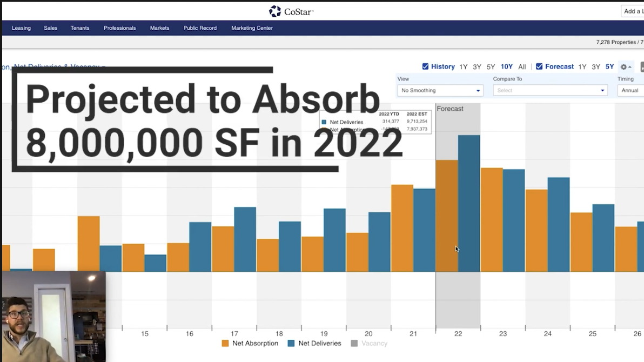This screenshot has width=644, height=362.
Task: Switch to the Leasing tab
Action: [x=21, y=28]
